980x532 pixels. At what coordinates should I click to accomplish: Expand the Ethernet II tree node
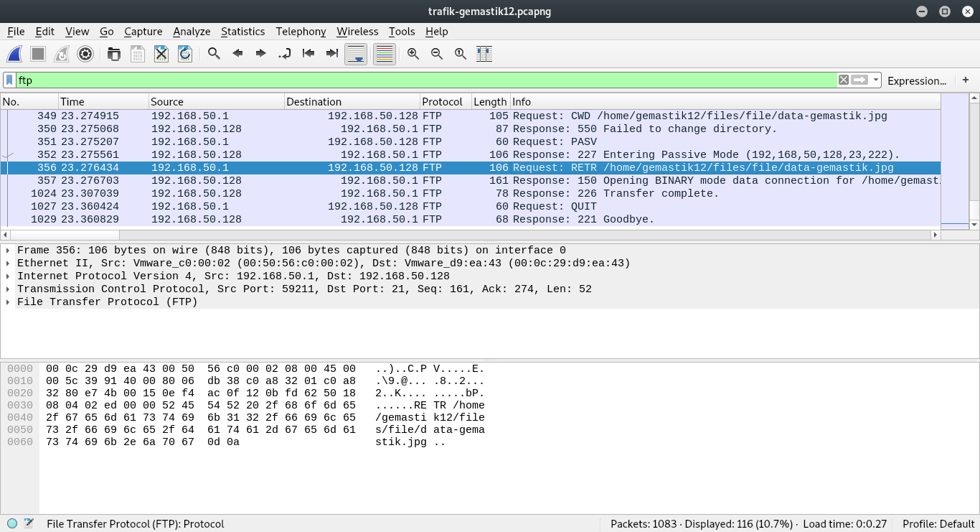coord(8,263)
